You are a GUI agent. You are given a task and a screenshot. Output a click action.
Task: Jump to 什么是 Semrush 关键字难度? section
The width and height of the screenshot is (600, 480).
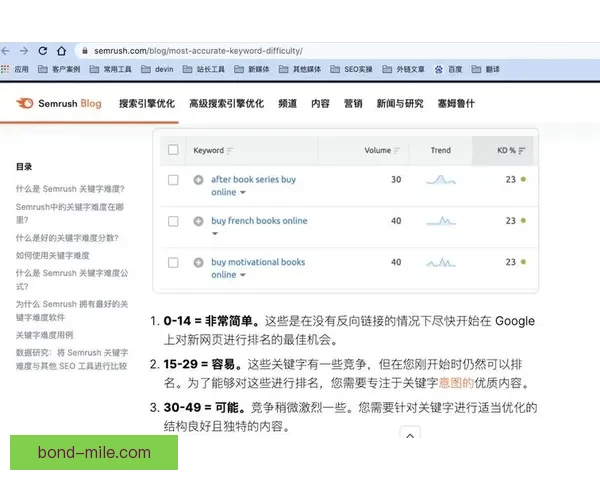pyautogui.click(x=70, y=189)
